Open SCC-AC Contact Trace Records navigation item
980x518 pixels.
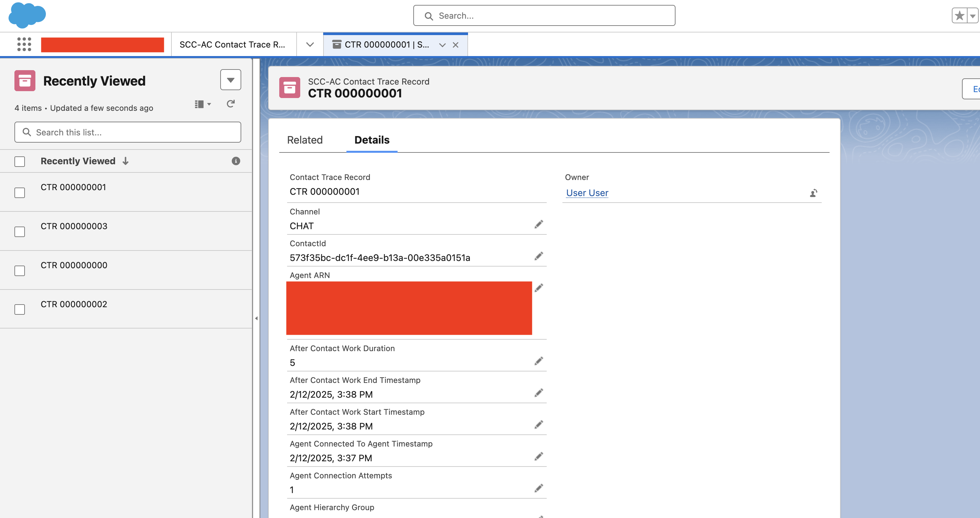pos(232,45)
